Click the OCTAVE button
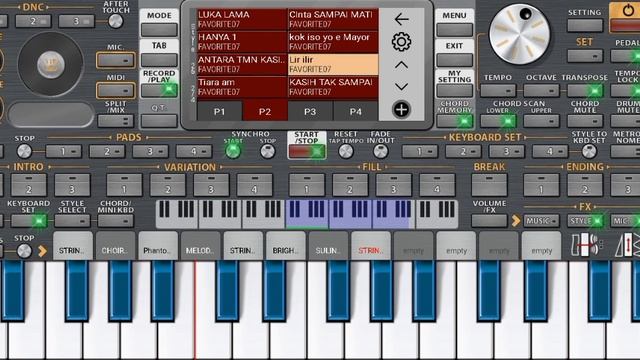The image size is (640, 360). tap(541, 90)
